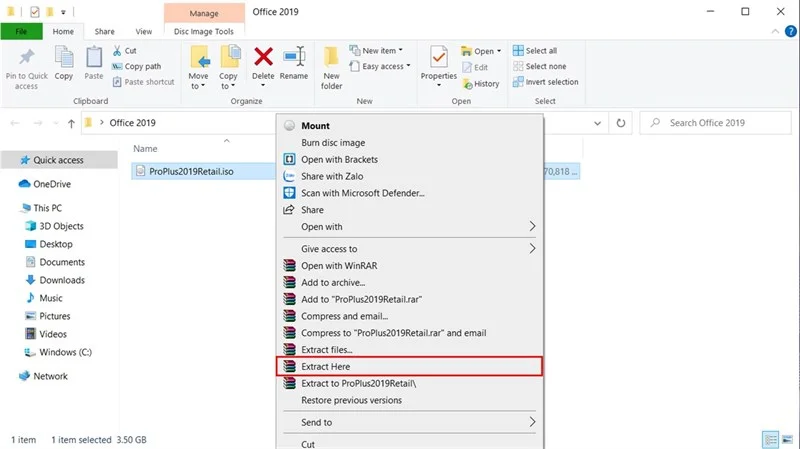
Task: Open the Disc Image Tools tab
Action: click(204, 31)
